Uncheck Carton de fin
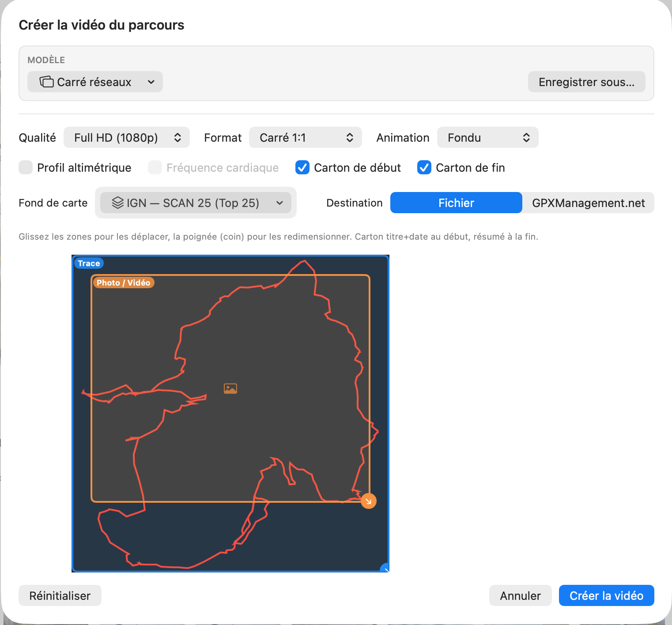The image size is (672, 625). click(x=424, y=168)
